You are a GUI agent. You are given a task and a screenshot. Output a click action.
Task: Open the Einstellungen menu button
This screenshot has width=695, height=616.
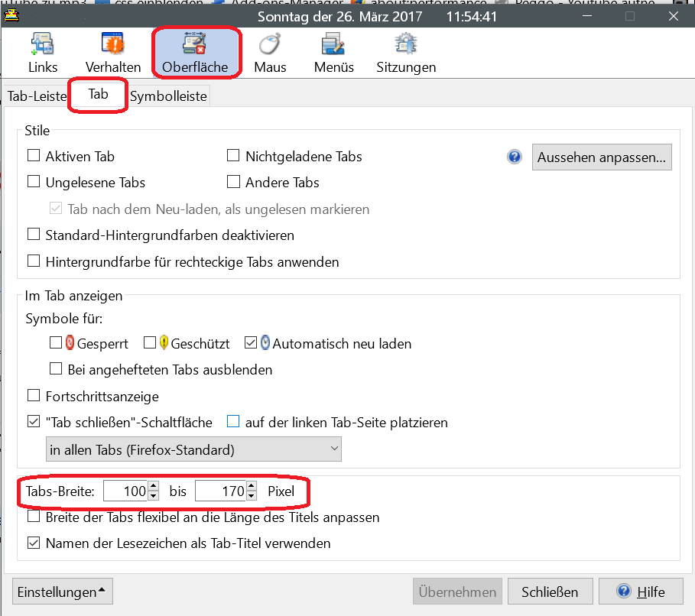coord(63,592)
